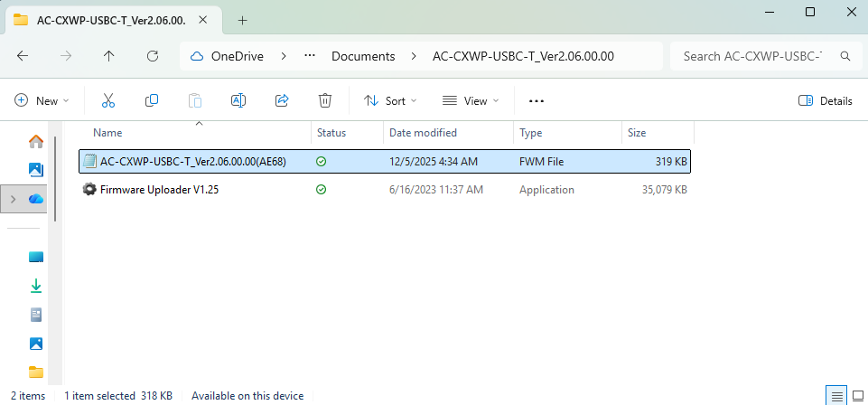
Task: Open the Gallery icon in sidebar
Action: coord(36,169)
